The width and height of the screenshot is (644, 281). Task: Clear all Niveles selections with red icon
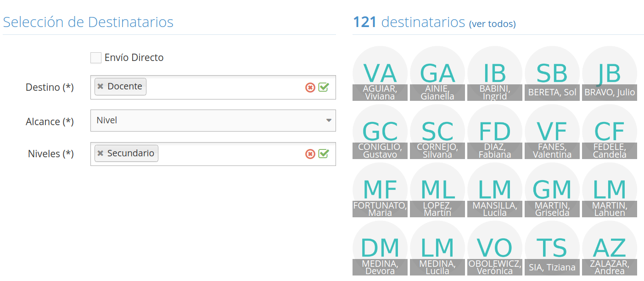310,154
